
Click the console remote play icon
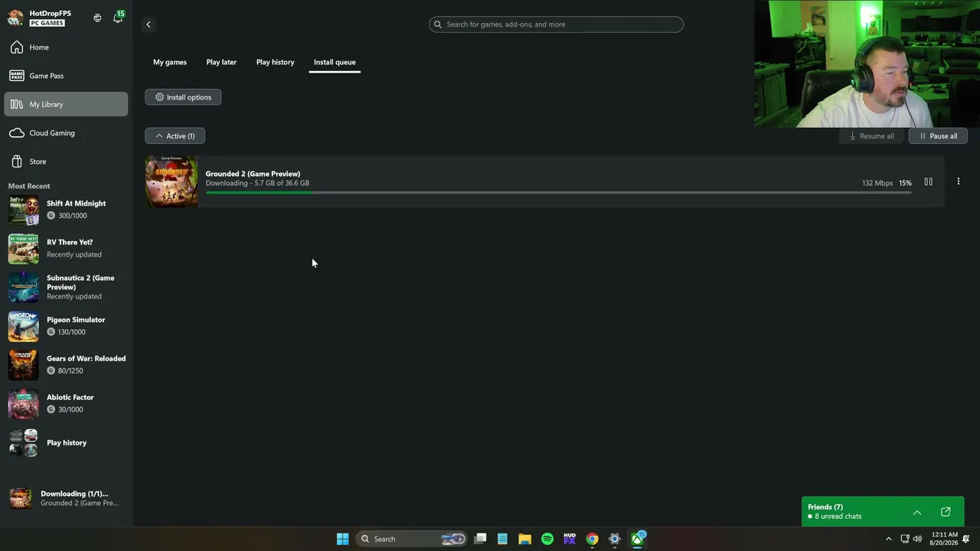(x=97, y=18)
